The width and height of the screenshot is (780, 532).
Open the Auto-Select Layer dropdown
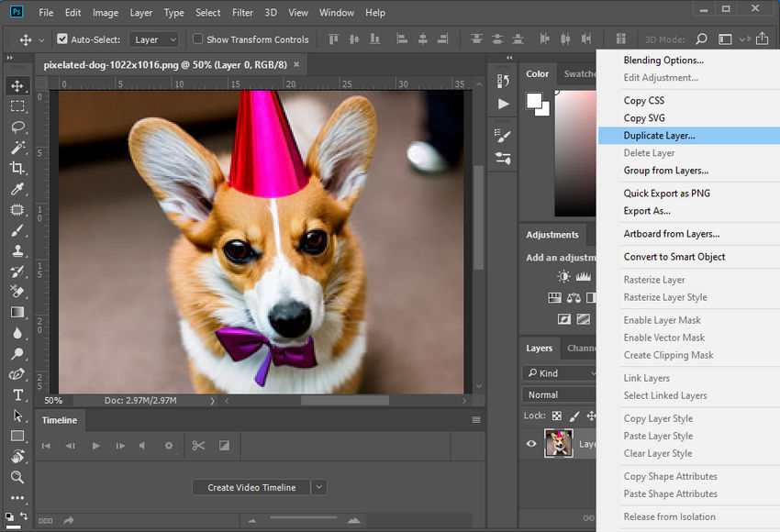154,39
